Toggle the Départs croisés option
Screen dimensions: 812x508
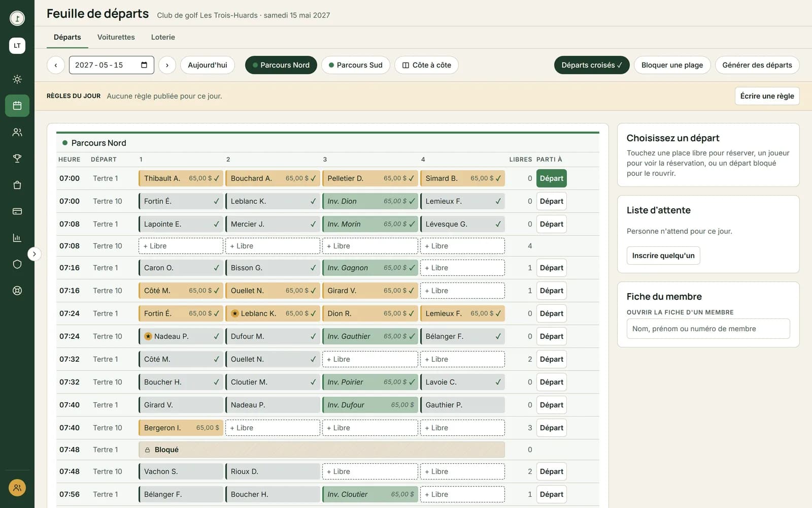[592, 65]
